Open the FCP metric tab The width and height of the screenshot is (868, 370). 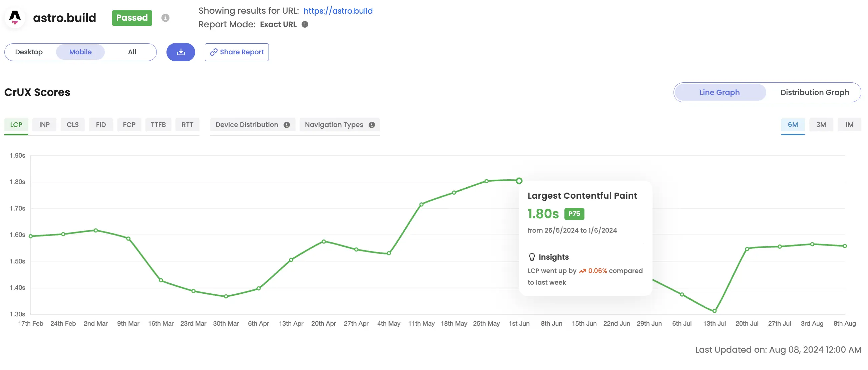click(129, 125)
